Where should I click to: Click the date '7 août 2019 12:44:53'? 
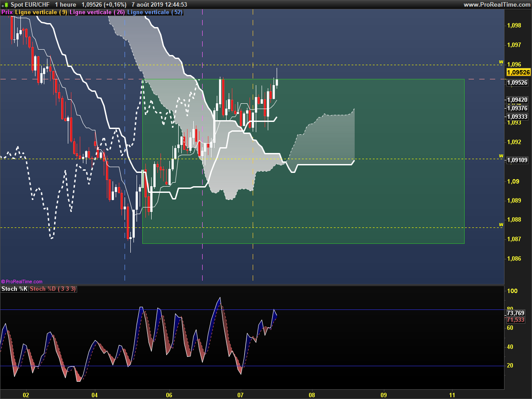159,4
